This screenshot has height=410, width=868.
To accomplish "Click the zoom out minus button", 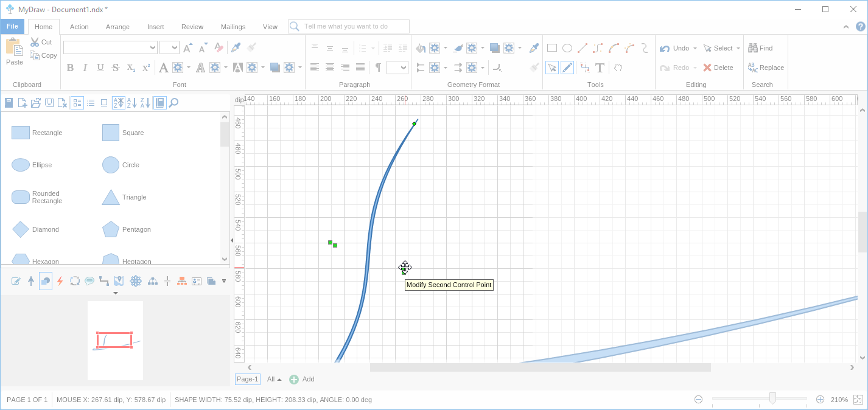I will point(698,400).
